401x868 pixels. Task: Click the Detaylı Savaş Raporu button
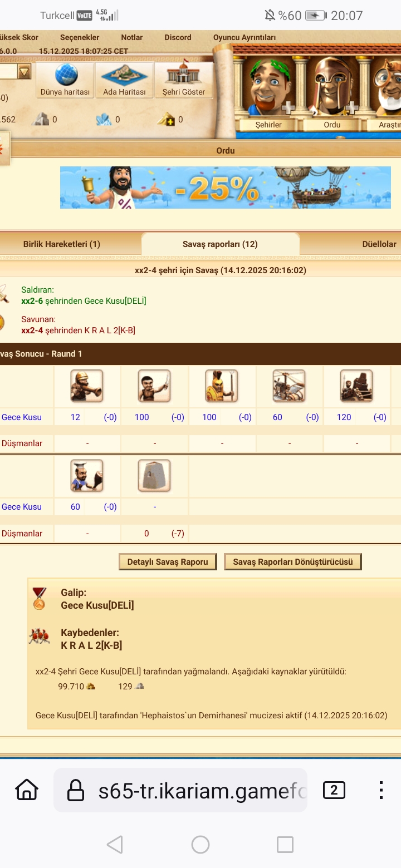[x=168, y=562]
